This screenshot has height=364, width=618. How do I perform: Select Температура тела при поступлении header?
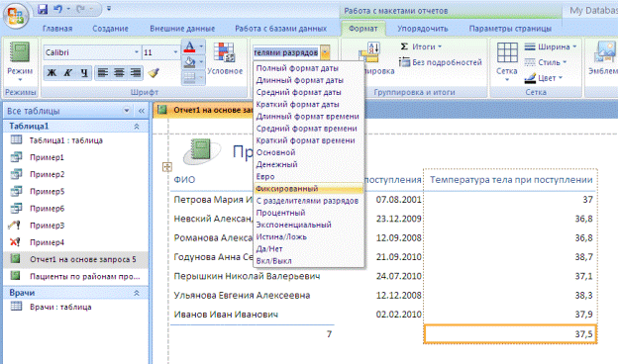click(x=511, y=180)
